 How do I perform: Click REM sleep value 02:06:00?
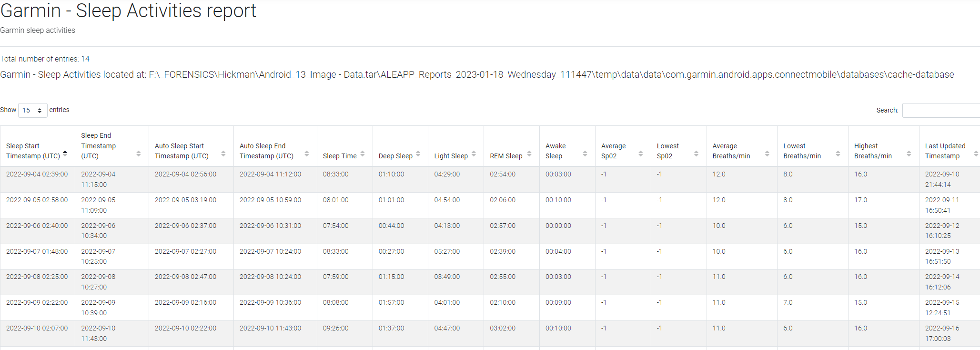[503, 200]
